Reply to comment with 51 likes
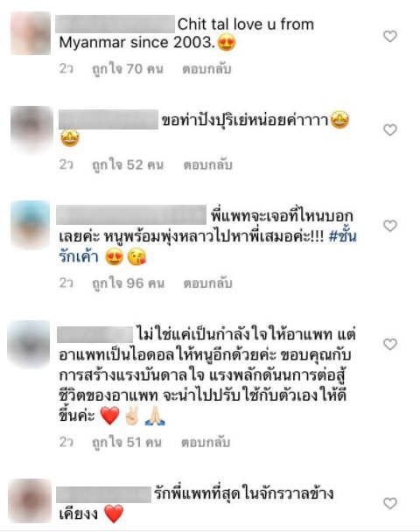Screen dimensions: 420x532 [206, 443]
